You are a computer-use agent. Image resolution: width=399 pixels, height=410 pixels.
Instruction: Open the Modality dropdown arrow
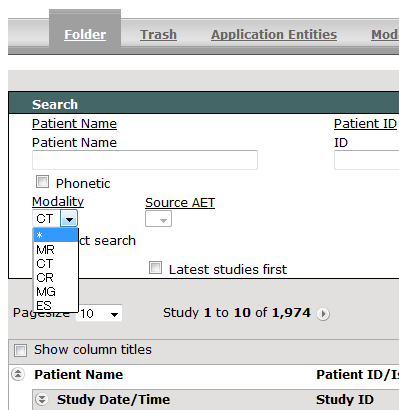tap(69, 219)
